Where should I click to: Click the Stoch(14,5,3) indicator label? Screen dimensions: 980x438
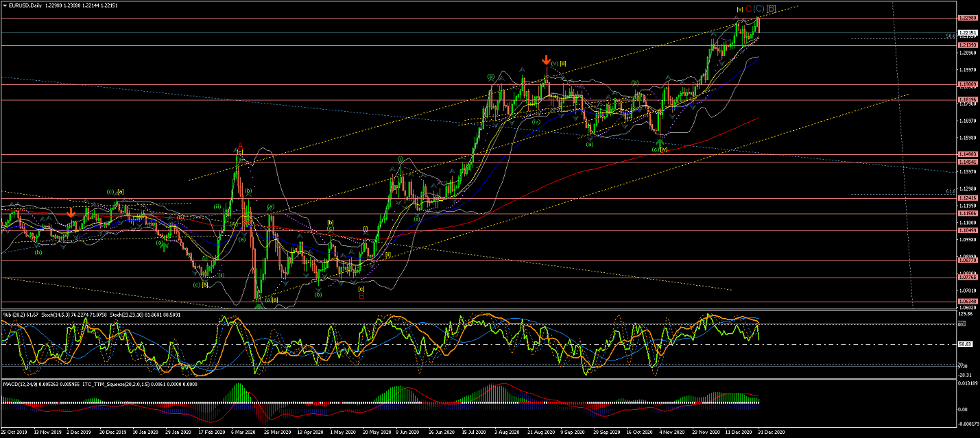tap(53, 315)
